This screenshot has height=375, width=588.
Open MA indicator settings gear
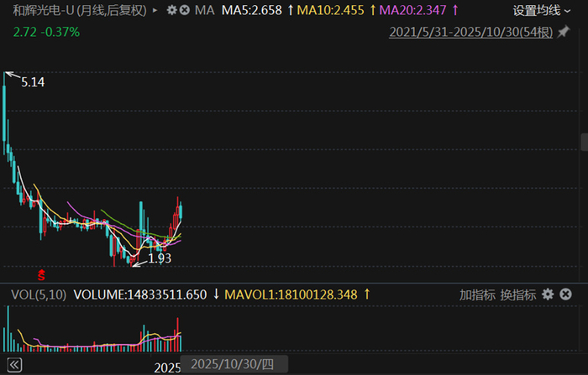171,10
